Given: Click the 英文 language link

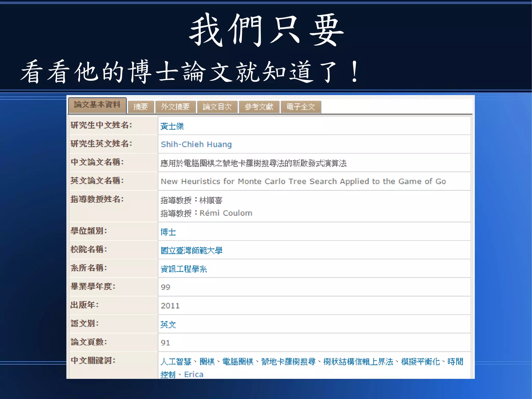Looking at the screenshot, I should click(168, 324).
